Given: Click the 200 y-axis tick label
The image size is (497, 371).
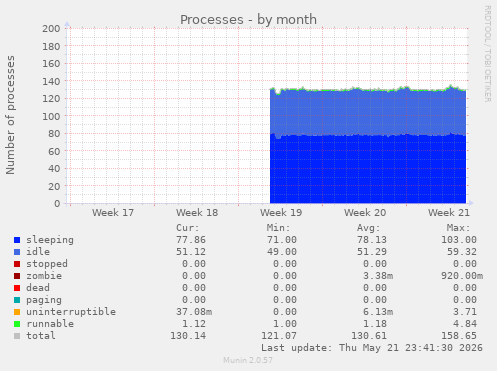Looking at the screenshot, I should (x=51, y=29).
